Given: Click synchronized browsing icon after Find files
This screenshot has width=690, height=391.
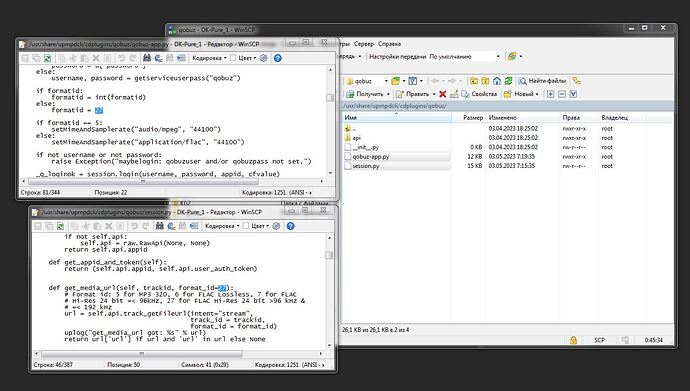Looking at the screenshot, I should click(576, 81).
